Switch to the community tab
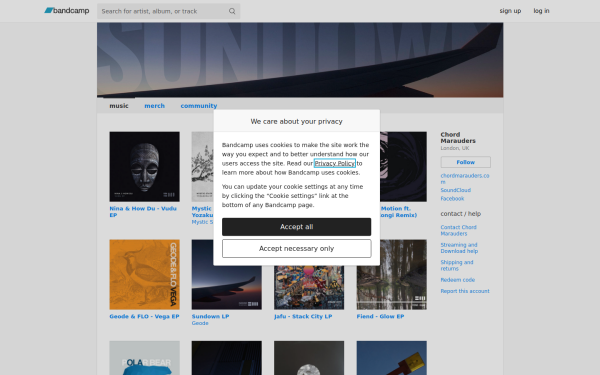This screenshot has height=375, width=600. click(199, 106)
